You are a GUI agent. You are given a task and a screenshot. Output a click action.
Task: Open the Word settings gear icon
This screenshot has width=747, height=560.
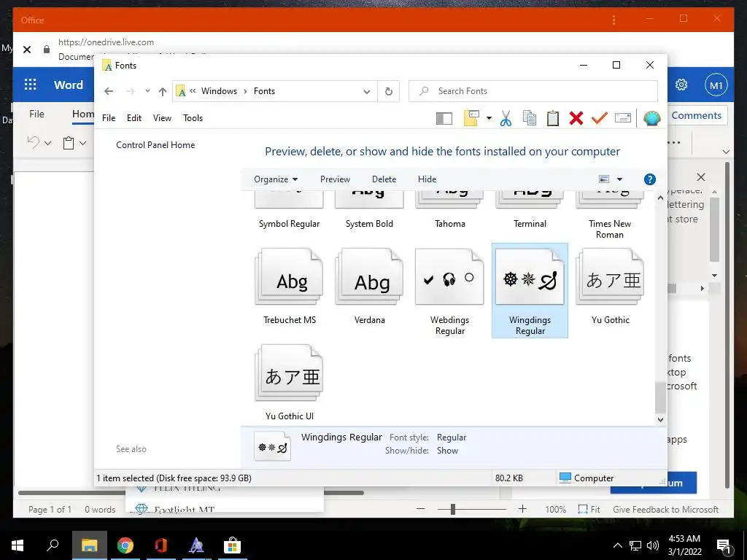click(681, 85)
